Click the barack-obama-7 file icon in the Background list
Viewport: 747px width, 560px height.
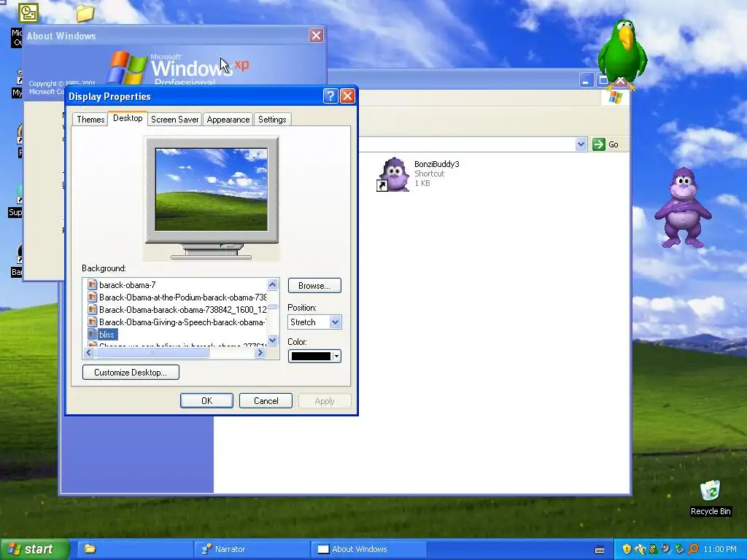tap(93, 285)
